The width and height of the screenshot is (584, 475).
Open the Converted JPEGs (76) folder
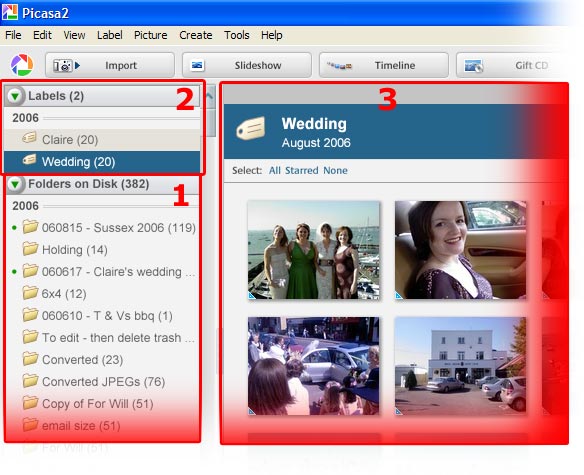point(104,381)
